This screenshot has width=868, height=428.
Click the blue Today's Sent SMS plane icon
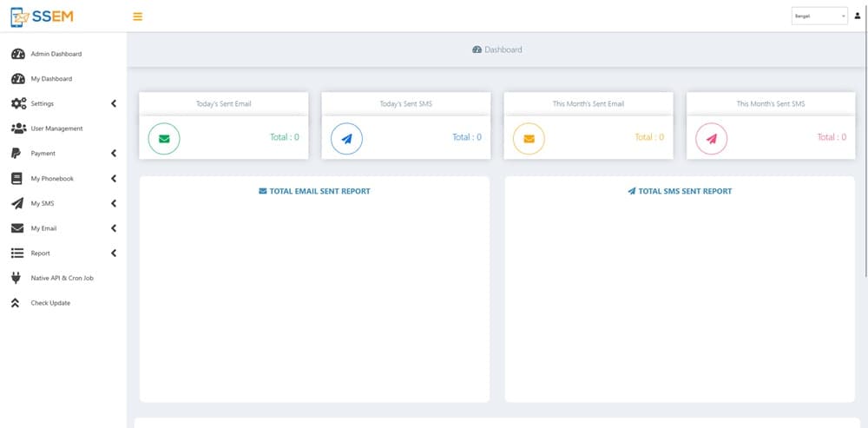346,139
